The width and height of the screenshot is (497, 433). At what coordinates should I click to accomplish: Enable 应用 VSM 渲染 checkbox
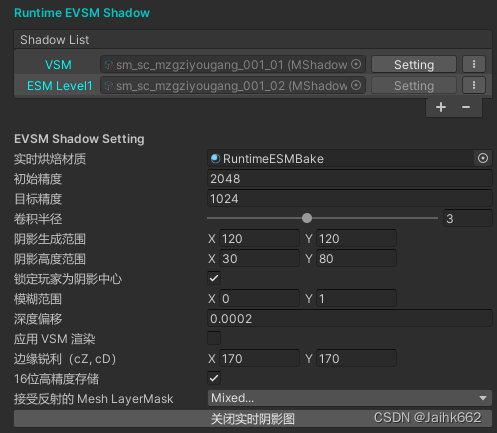click(x=214, y=338)
